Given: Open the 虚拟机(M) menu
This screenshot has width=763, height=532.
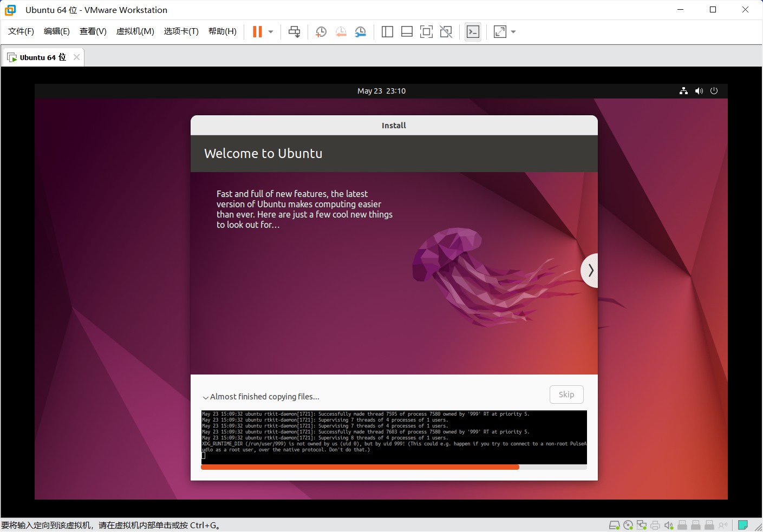Looking at the screenshot, I should coord(135,31).
